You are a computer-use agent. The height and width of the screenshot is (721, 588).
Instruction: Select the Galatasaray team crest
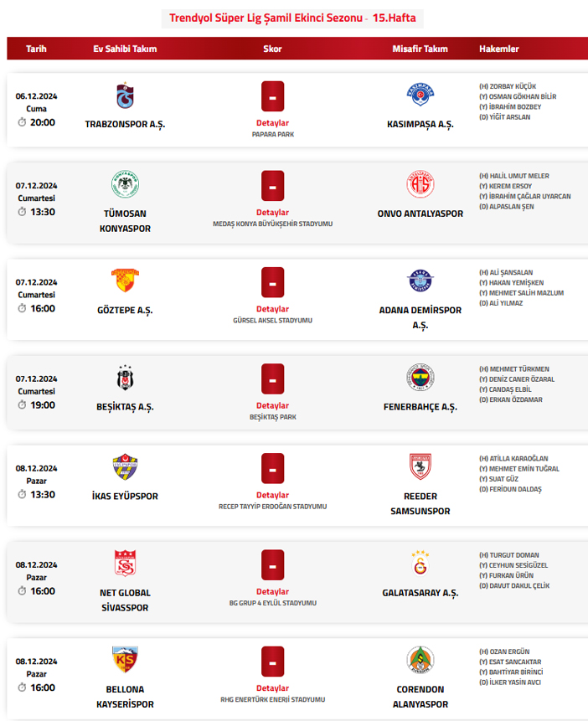[420, 564]
